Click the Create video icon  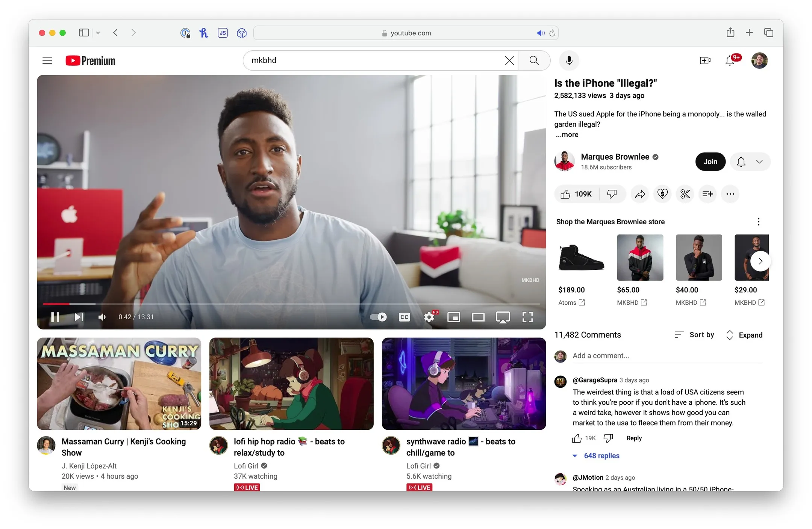705,60
